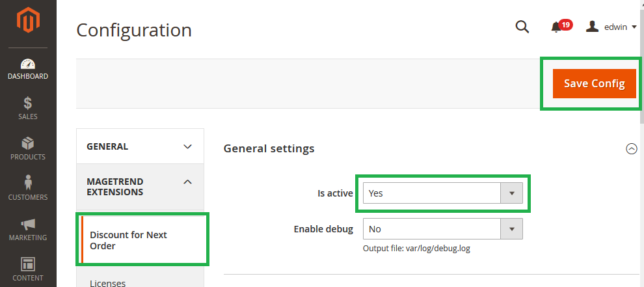Click the Magento logo icon
Screen dimensions: 644x287
click(x=28, y=21)
